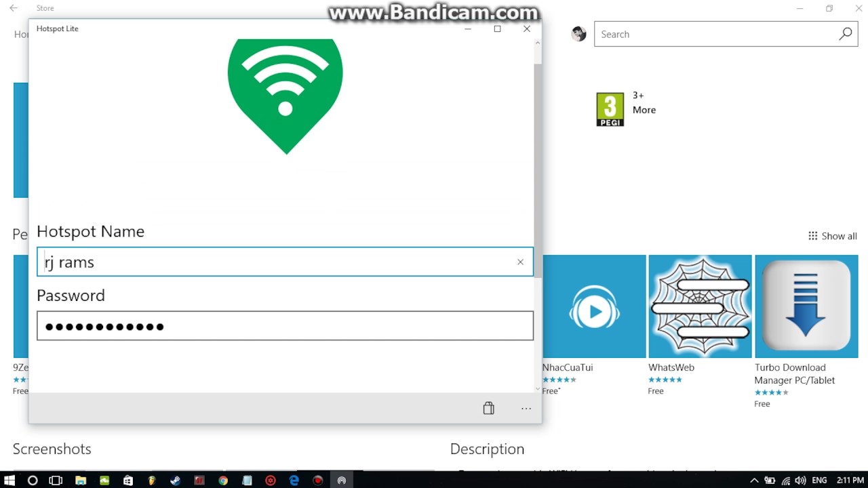
Task: Clear the Hotspot Name field with the X
Action: click(x=520, y=262)
